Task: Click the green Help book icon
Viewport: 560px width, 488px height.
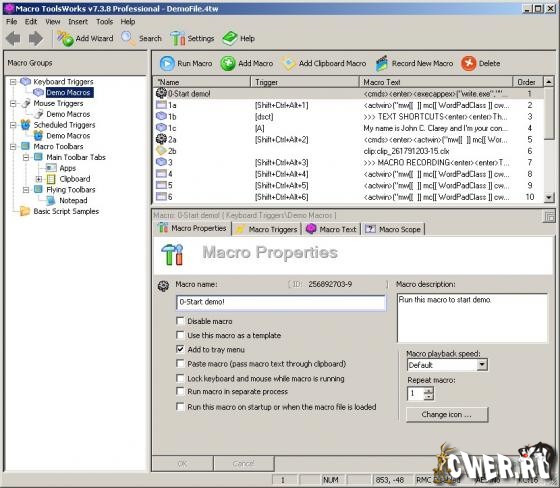Action: pyautogui.click(x=230, y=38)
